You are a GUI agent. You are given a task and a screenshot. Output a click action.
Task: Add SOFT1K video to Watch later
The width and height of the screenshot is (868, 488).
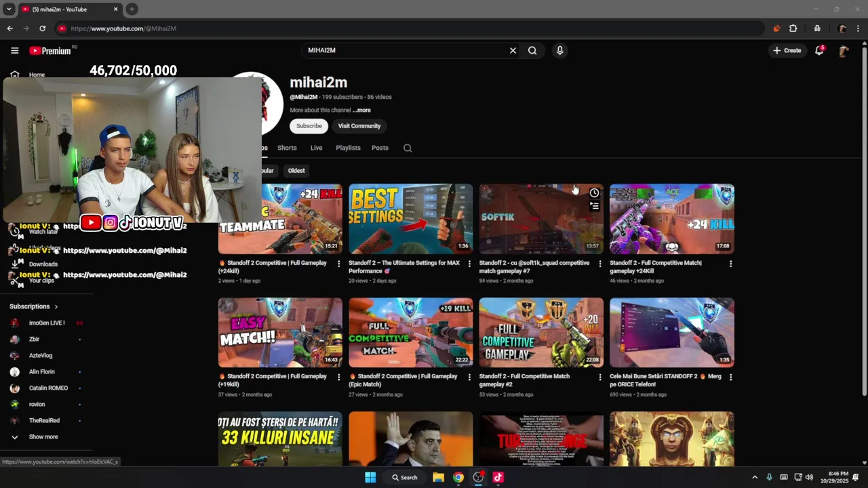coord(594,192)
